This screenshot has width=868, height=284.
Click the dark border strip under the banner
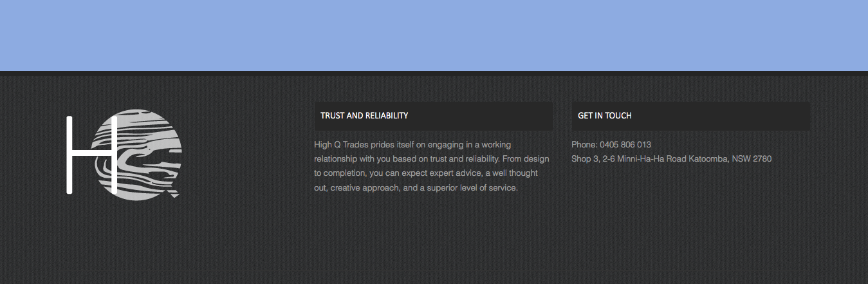[434, 73]
